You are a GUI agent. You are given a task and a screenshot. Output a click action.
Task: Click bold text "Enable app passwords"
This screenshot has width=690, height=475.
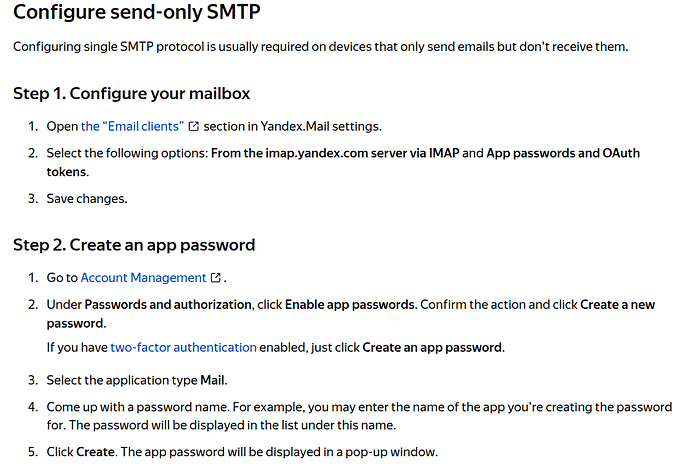pyautogui.click(x=350, y=305)
